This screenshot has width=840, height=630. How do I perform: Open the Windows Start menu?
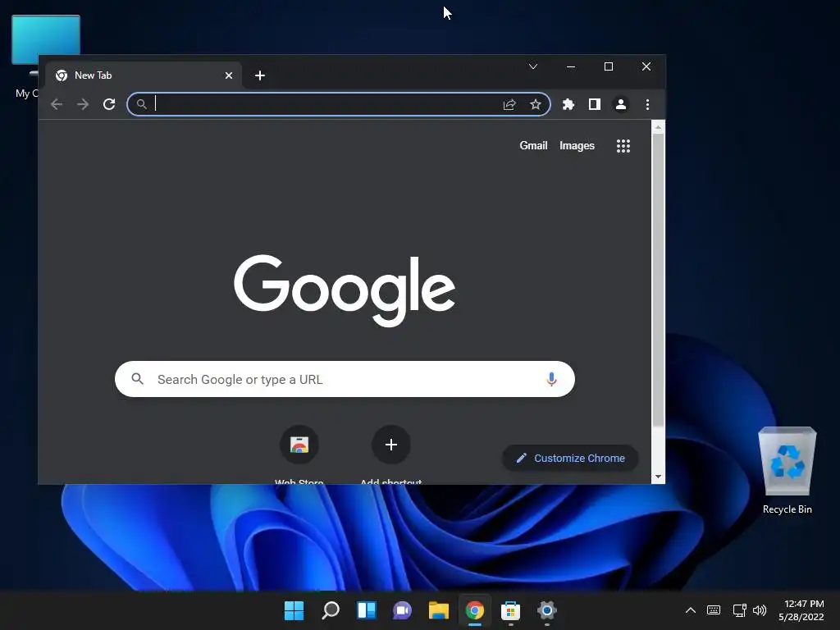click(x=294, y=610)
